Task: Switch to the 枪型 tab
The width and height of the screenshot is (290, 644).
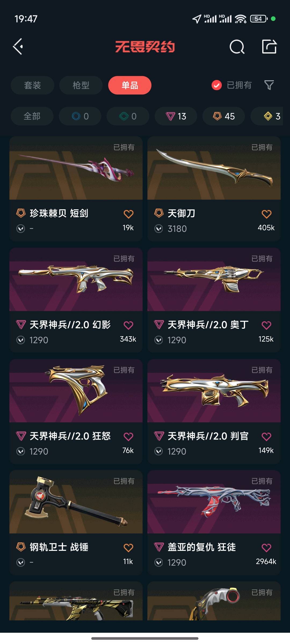Action: click(81, 85)
